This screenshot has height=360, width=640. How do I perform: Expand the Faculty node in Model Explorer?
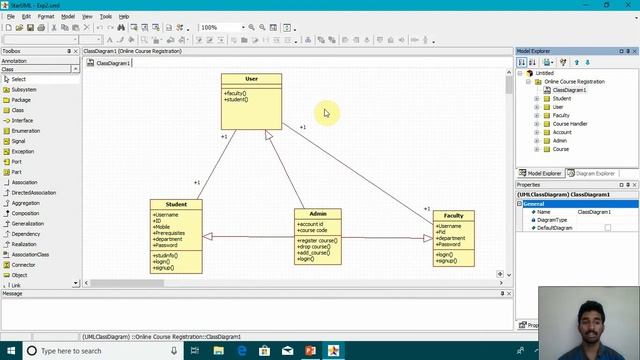pos(537,116)
